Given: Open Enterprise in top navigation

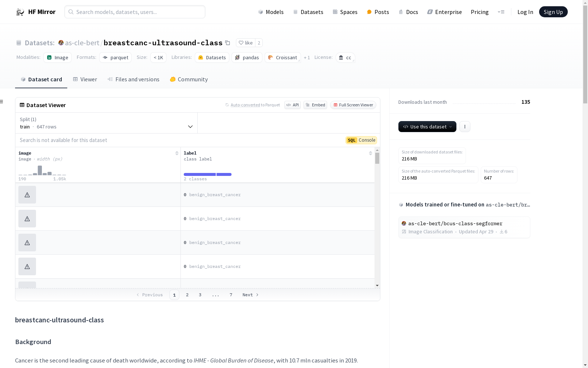Looking at the screenshot, I should [x=444, y=12].
